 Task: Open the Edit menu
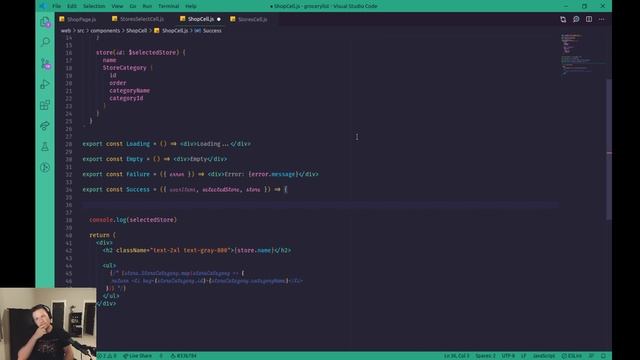(x=72, y=6)
